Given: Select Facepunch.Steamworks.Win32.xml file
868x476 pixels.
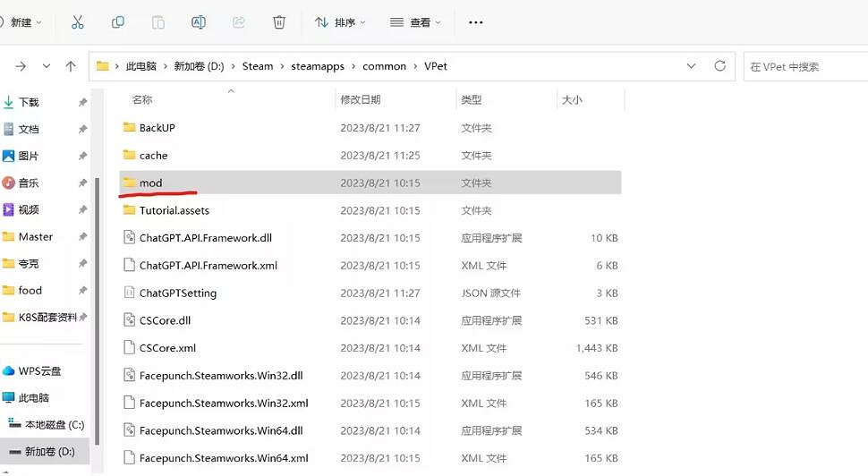Looking at the screenshot, I should click(x=370, y=403).
